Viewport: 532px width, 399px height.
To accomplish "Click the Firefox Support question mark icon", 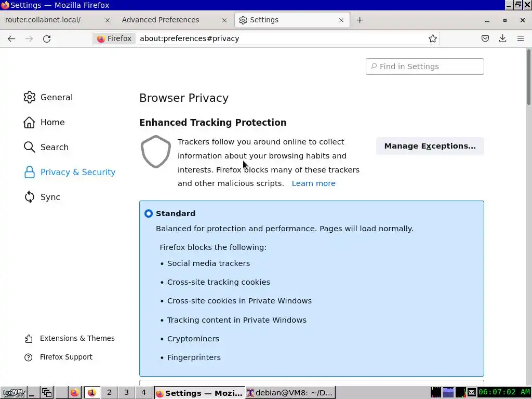I will [29, 357].
